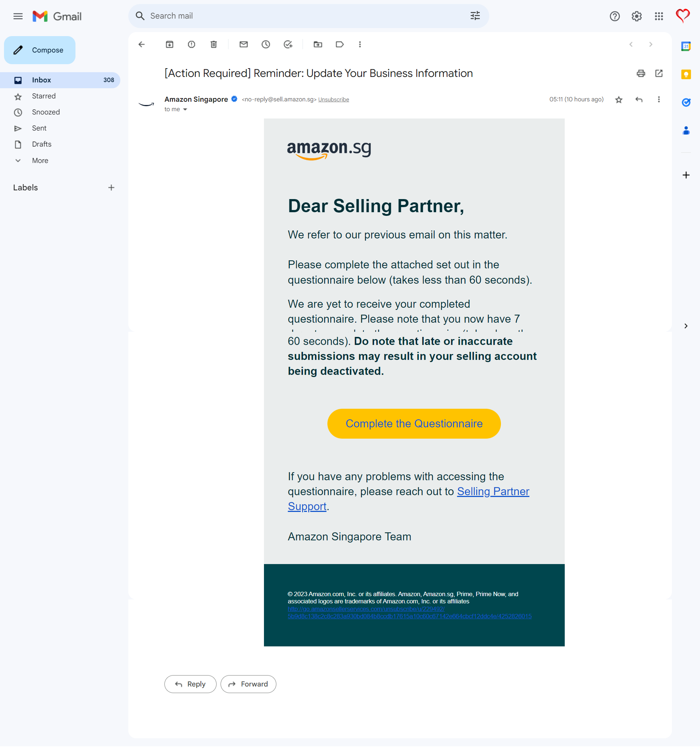Click the Compose button
The height and width of the screenshot is (754, 700).
pyautogui.click(x=40, y=50)
